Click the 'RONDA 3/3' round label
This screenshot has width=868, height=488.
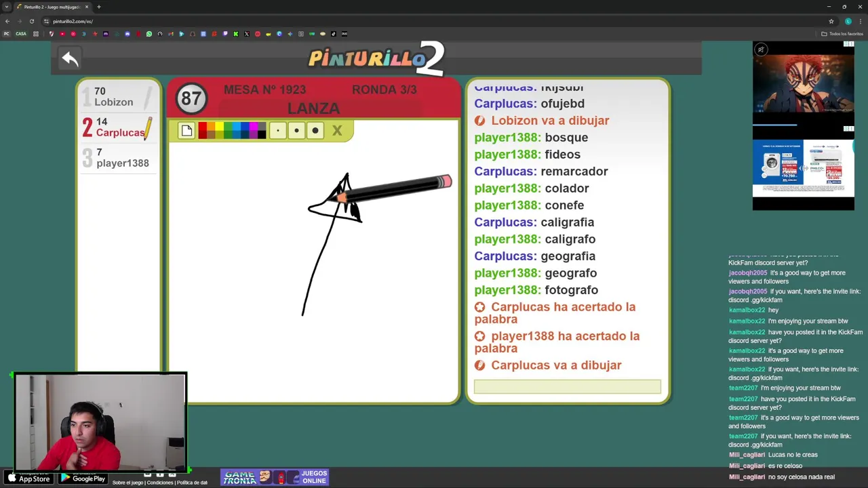[384, 89]
